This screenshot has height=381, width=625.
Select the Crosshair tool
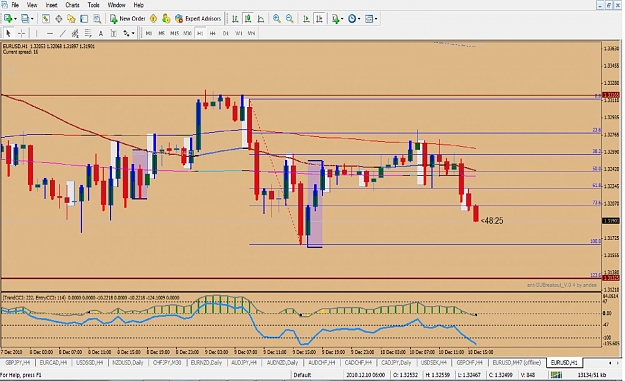(x=21, y=33)
